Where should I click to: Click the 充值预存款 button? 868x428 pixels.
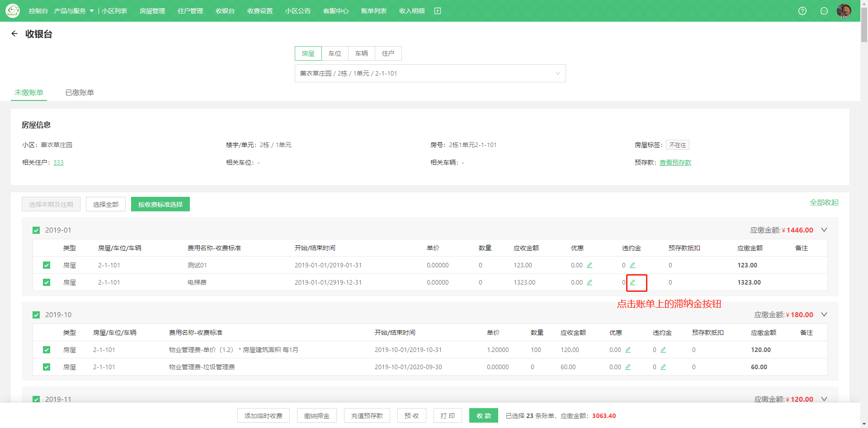click(367, 415)
